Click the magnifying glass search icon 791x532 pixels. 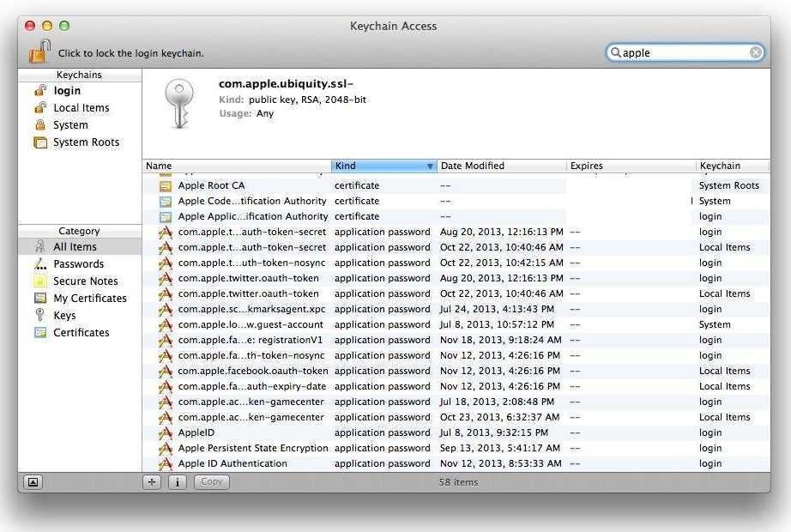point(615,52)
